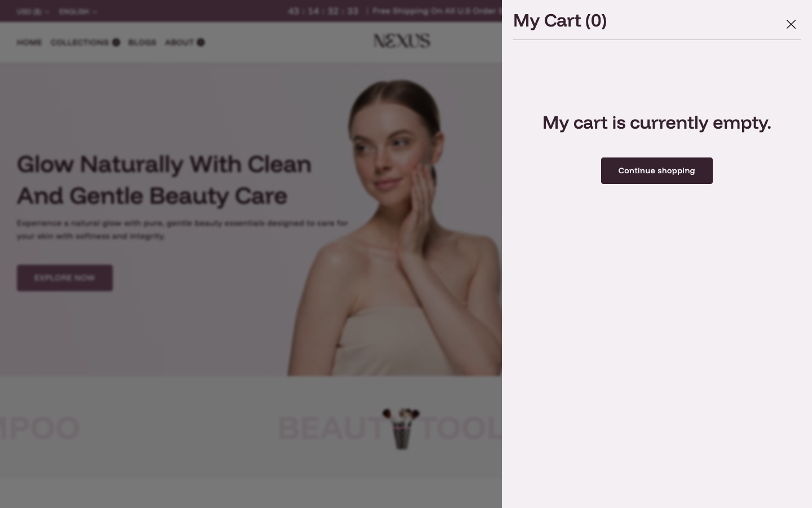Screen dimensions: 812x508
Task: Open the About menu
Action: coord(179,42)
